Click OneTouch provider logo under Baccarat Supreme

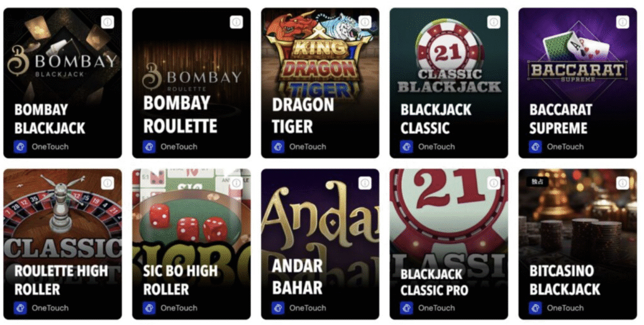(x=535, y=146)
